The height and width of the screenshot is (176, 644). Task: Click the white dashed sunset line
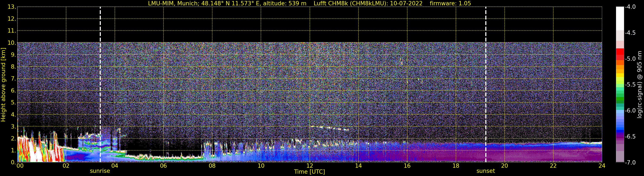486,84
